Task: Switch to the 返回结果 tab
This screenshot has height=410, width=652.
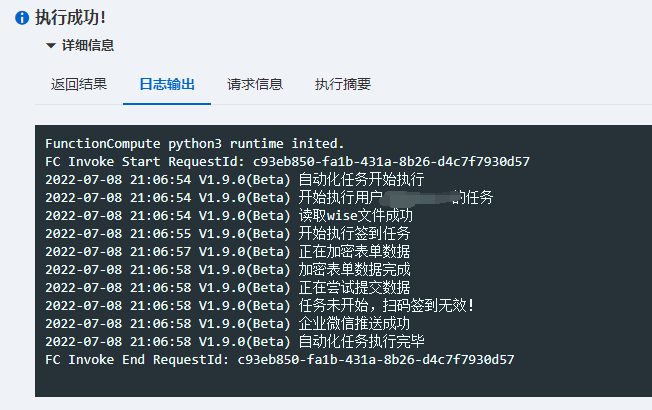Action: [79, 85]
